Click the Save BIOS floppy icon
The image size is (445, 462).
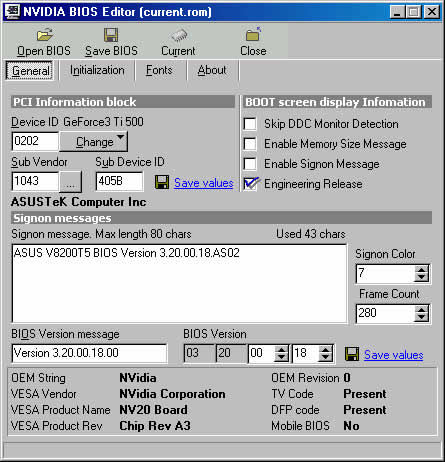pos(111,35)
